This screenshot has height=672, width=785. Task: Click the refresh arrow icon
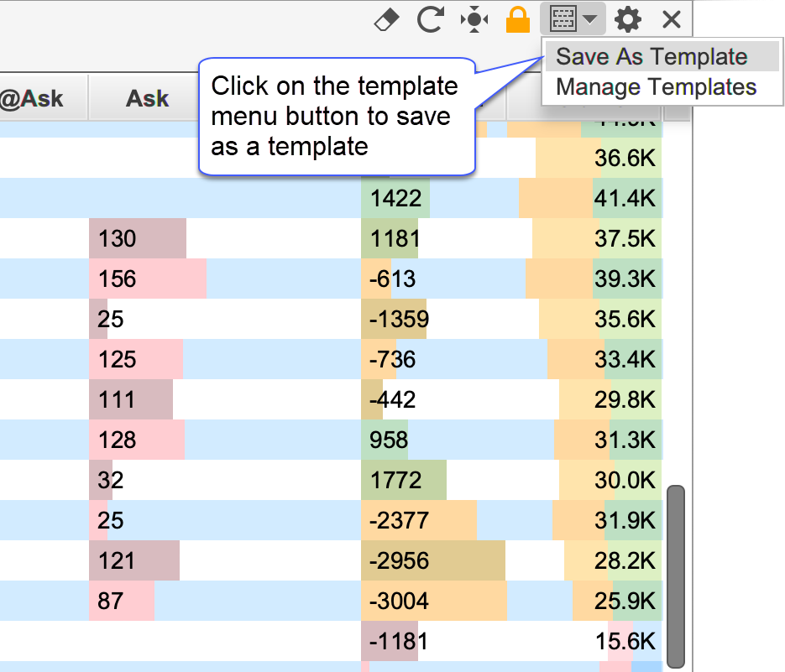coord(430,20)
